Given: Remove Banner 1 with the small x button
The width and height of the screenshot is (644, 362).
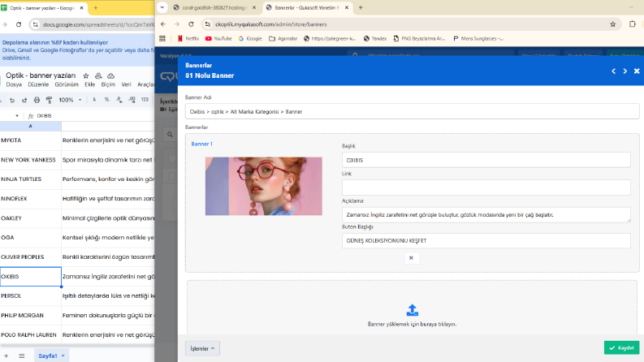Looking at the screenshot, I should click(x=411, y=258).
